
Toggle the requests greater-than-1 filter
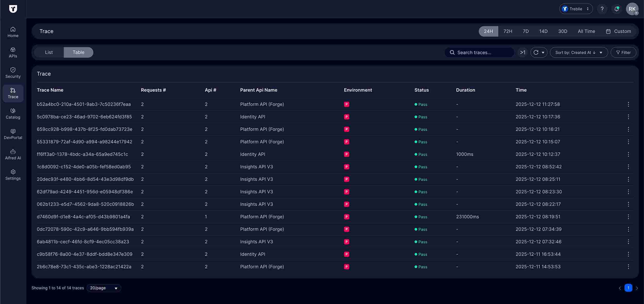tap(523, 52)
